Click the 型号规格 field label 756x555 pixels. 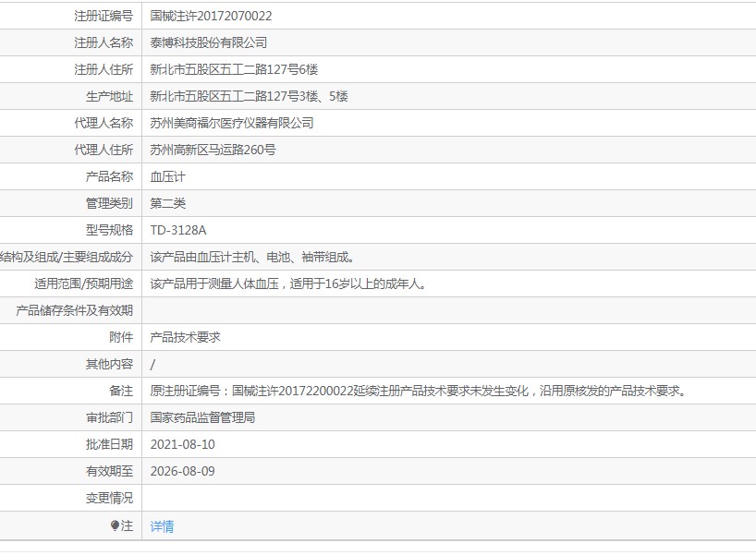pos(109,230)
